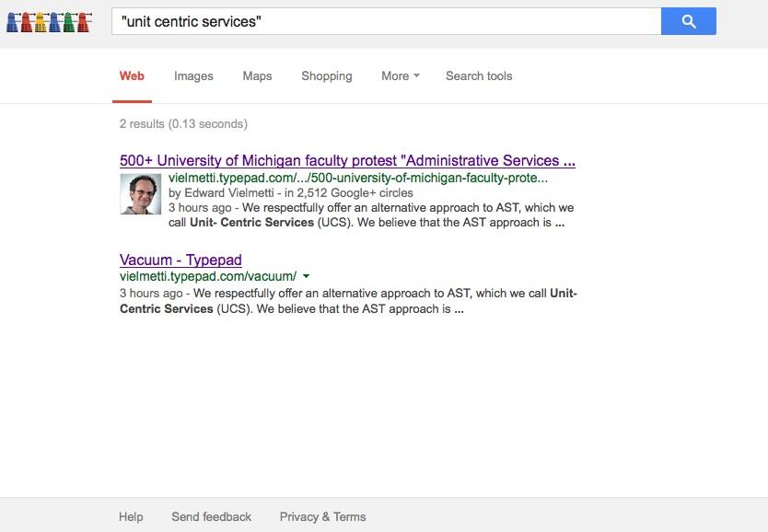Select the Web tab

(132, 75)
